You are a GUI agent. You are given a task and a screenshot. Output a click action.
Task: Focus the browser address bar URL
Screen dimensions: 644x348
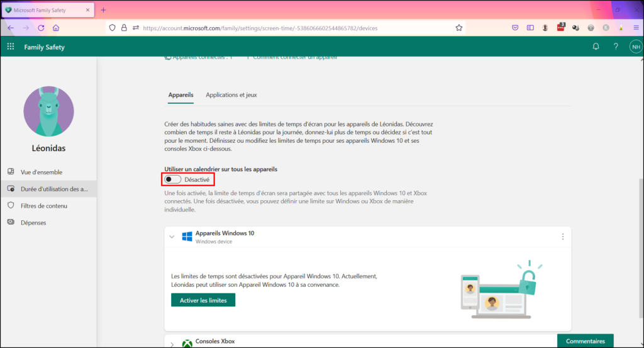click(260, 28)
